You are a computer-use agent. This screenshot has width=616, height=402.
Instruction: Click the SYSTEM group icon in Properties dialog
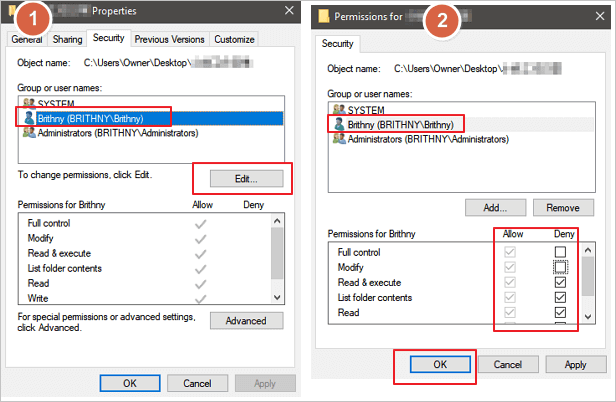pyautogui.click(x=28, y=104)
